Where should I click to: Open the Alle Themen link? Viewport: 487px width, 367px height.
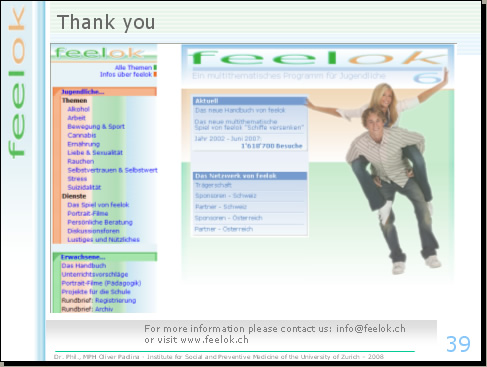[x=133, y=68]
